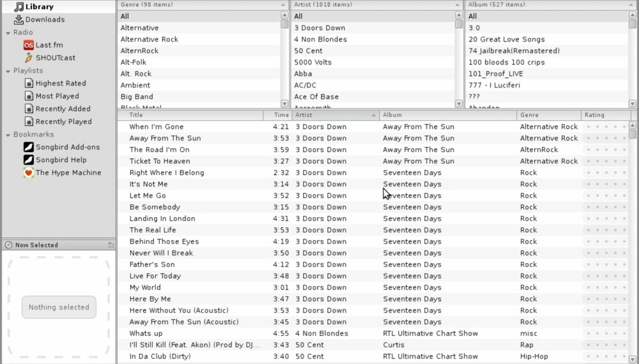Open the Downloads tray icon

pos(19,20)
